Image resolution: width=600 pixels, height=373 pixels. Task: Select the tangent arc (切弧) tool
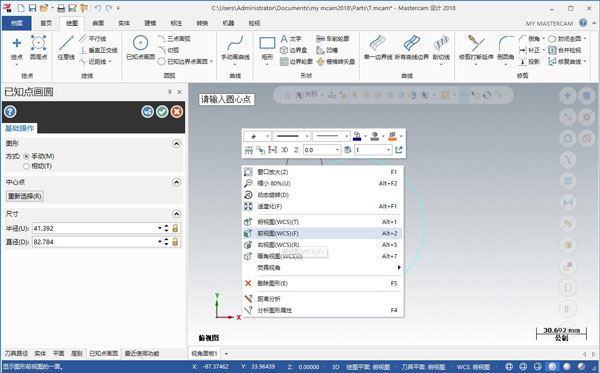pyautogui.click(x=168, y=50)
